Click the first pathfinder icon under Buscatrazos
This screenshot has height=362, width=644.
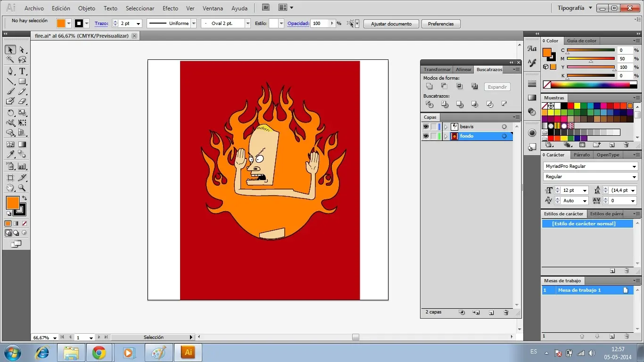pos(429,104)
